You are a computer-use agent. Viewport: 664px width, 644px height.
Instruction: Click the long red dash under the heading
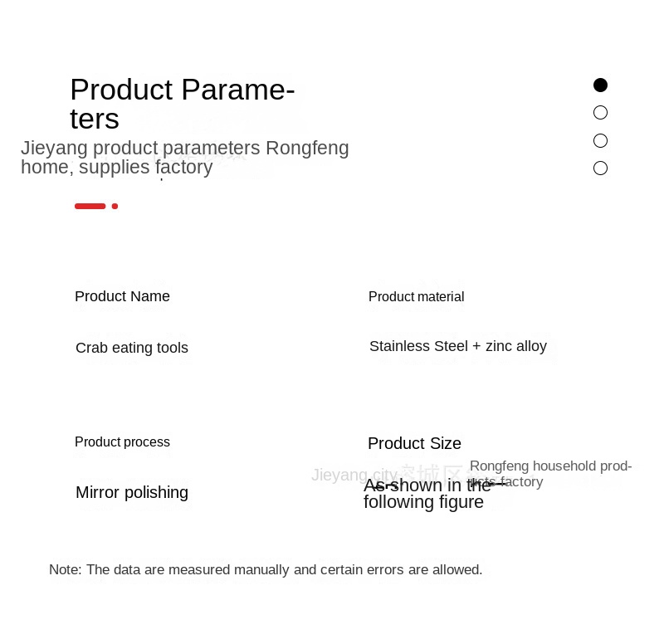(90, 206)
